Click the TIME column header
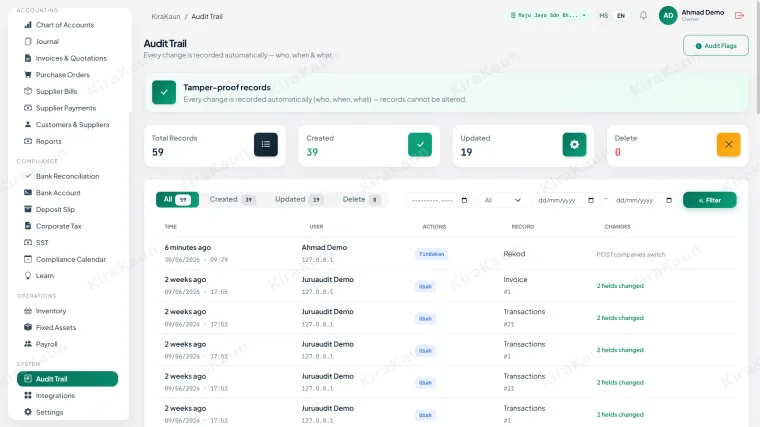 (x=171, y=227)
